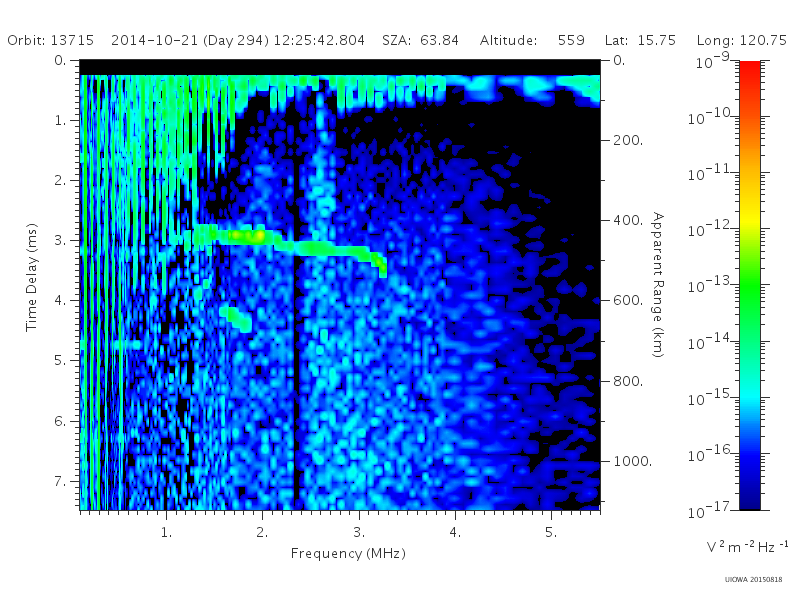Click the 'Time Delay (ms)' axis label
The image size is (800, 600).
coord(32,277)
